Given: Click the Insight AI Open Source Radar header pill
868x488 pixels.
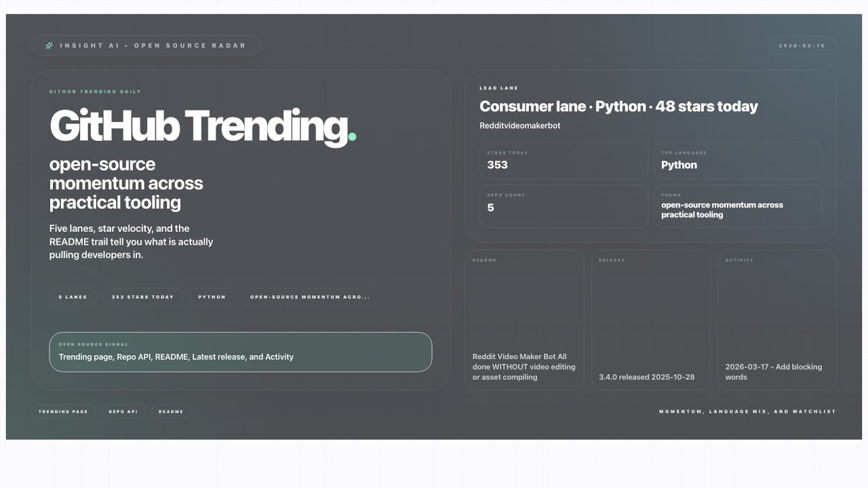Looking at the screenshot, I should [146, 45].
